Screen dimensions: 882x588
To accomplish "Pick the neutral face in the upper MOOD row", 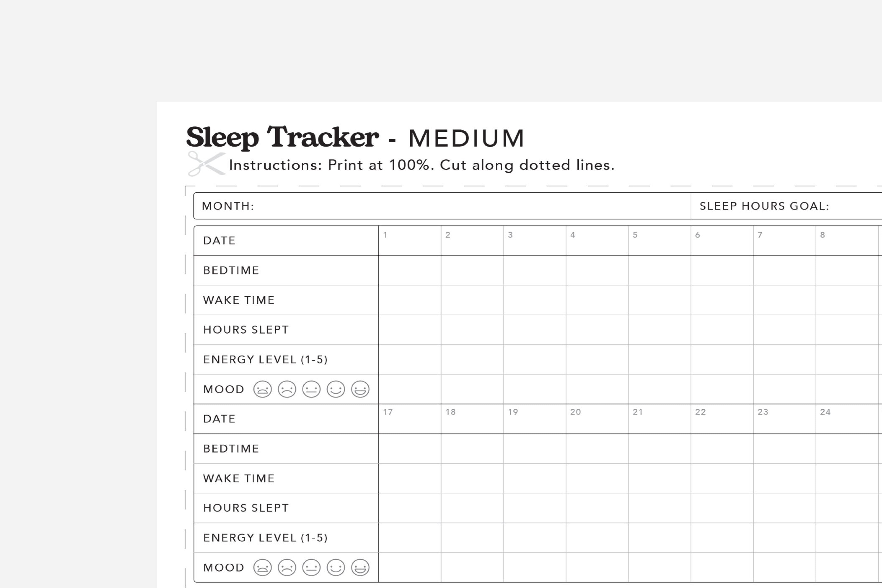I will pos(311,389).
